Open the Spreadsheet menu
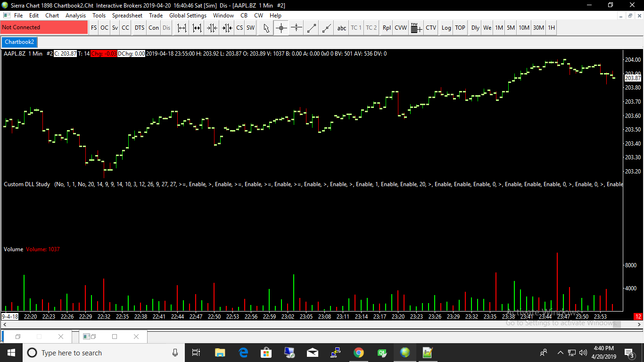Image resolution: width=644 pixels, height=362 pixels. (x=127, y=16)
